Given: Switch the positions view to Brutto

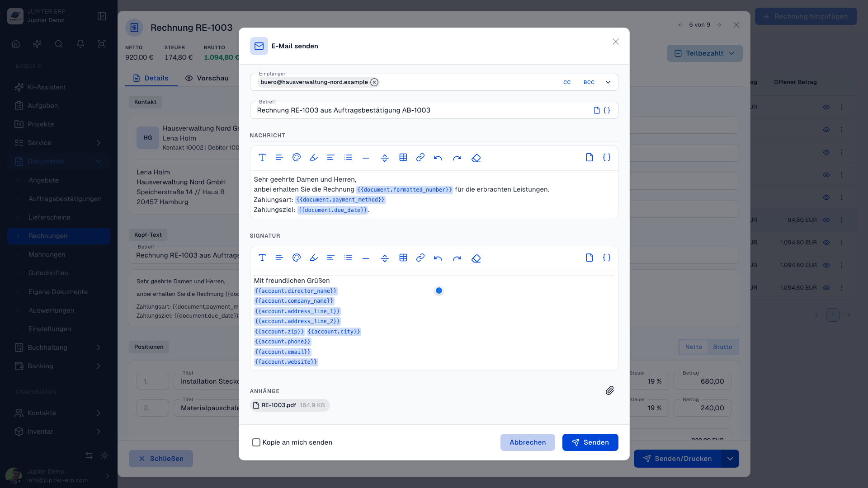Looking at the screenshot, I should point(722,347).
